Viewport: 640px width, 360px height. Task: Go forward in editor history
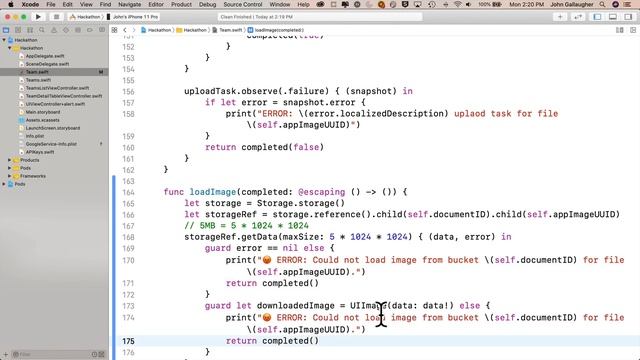[x=134, y=30]
